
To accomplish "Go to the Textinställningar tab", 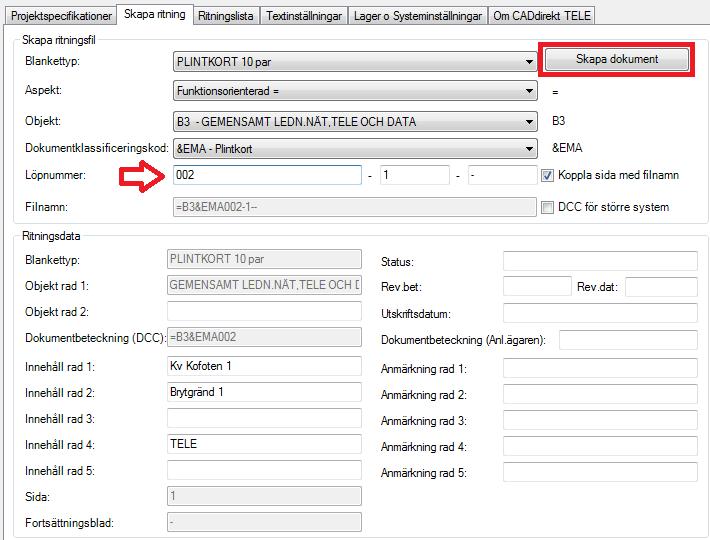I will 304,16.
